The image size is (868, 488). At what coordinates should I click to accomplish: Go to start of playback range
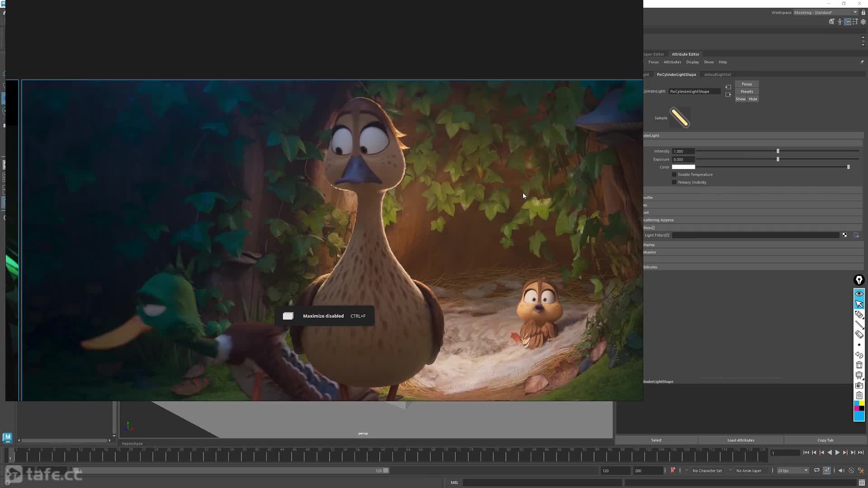pyautogui.click(x=806, y=453)
